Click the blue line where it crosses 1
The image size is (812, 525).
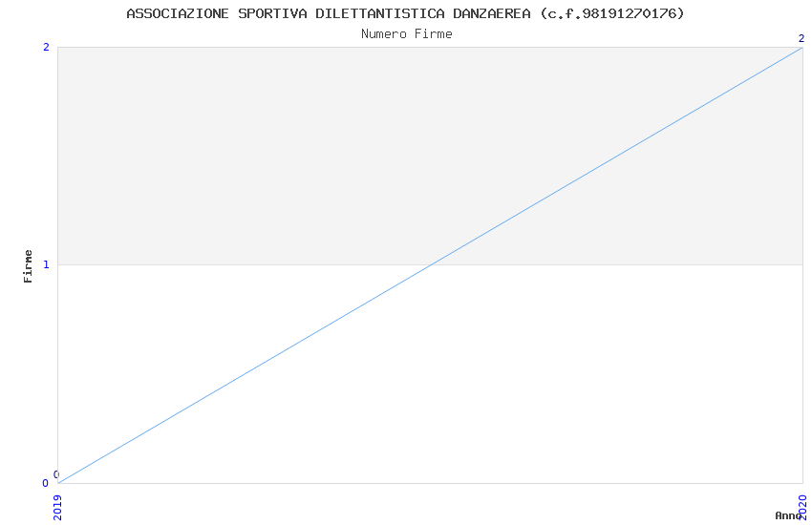430,264
